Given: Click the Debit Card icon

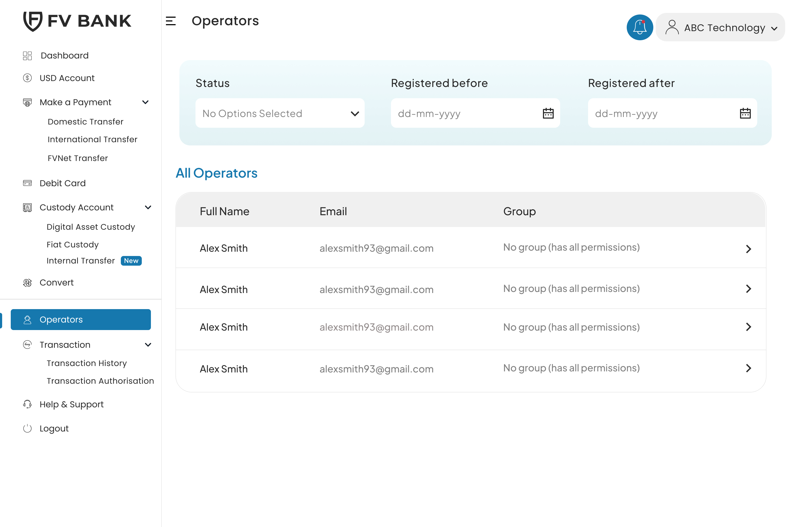Looking at the screenshot, I should pos(27,183).
